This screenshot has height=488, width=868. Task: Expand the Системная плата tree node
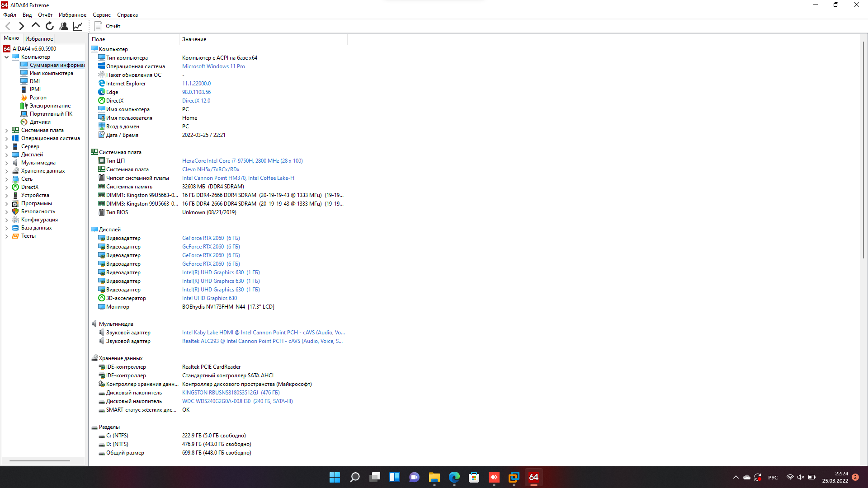6,130
